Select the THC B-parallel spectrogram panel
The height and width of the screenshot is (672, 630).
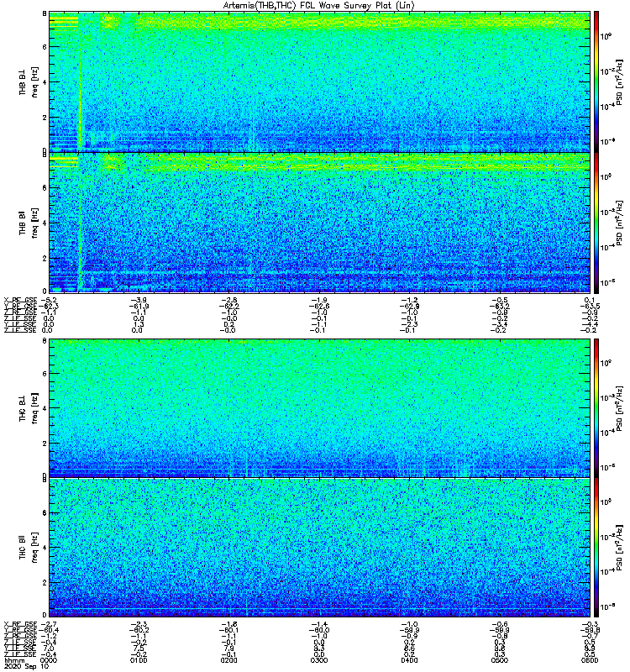[x=319, y=548]
